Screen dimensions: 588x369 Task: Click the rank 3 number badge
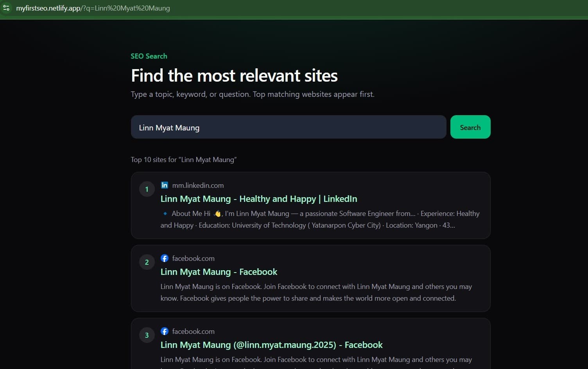coord(147,335)
